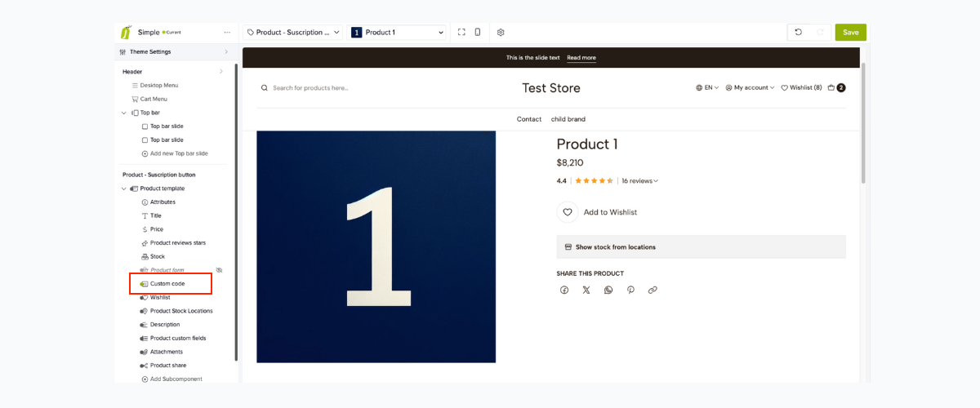Share product on X icon

pos(586,290)
